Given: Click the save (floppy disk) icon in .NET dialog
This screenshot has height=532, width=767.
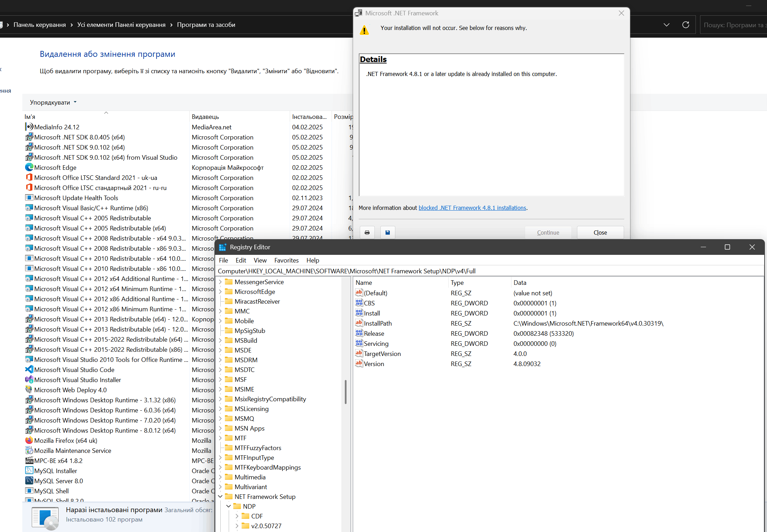Looking at the screenshot, I should [387, 233].
